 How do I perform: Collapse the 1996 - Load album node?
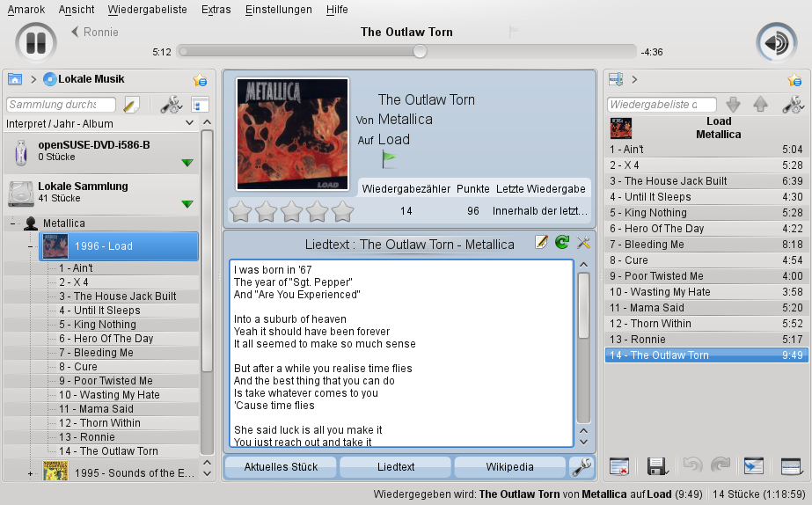[30, 246]
